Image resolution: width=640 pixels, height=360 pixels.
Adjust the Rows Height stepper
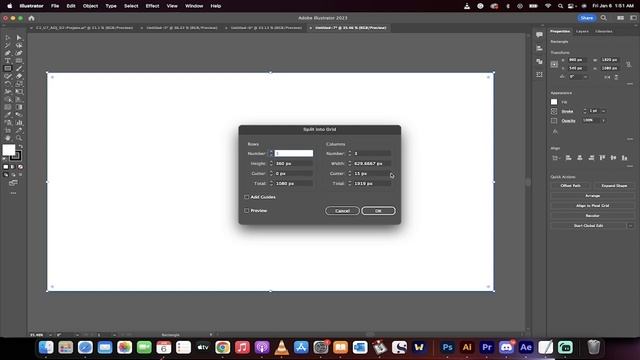coord(271,163)
